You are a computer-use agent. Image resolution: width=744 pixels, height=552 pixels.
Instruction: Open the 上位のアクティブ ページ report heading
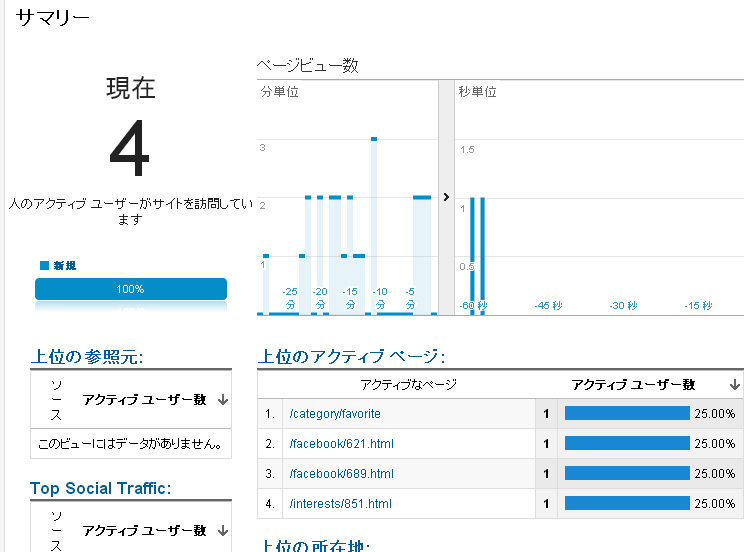click(x=352, y=356)
